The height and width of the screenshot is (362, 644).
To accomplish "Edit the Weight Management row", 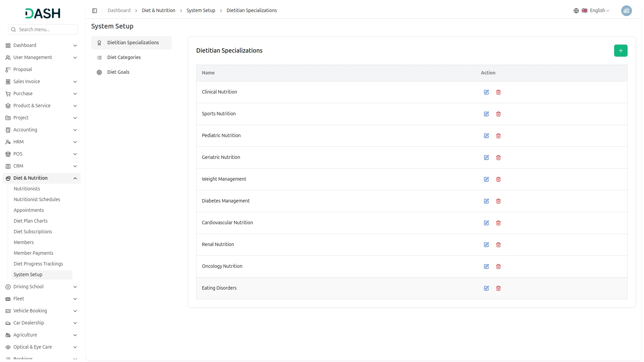I will click(x=486, y=179).
